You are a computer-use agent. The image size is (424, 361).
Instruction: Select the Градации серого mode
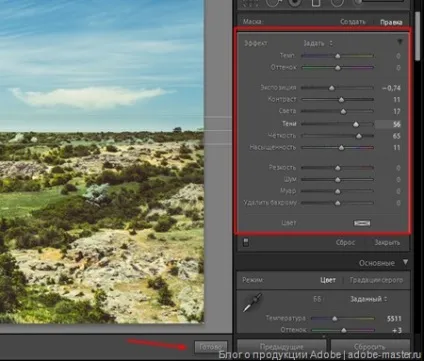[376, 280]
